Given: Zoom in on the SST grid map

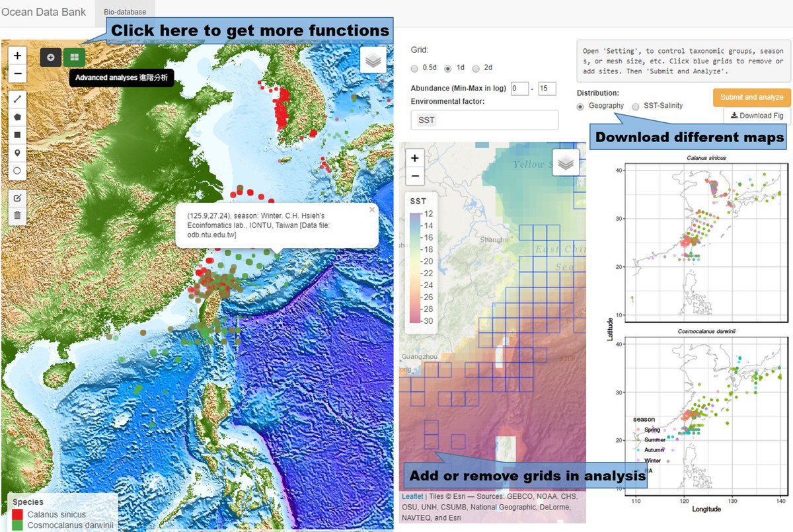Looking at the screenshot, I should [415, 158].
